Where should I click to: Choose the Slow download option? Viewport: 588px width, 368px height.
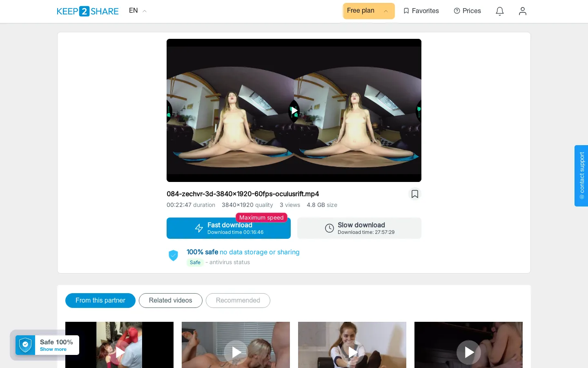pos(359,228)
